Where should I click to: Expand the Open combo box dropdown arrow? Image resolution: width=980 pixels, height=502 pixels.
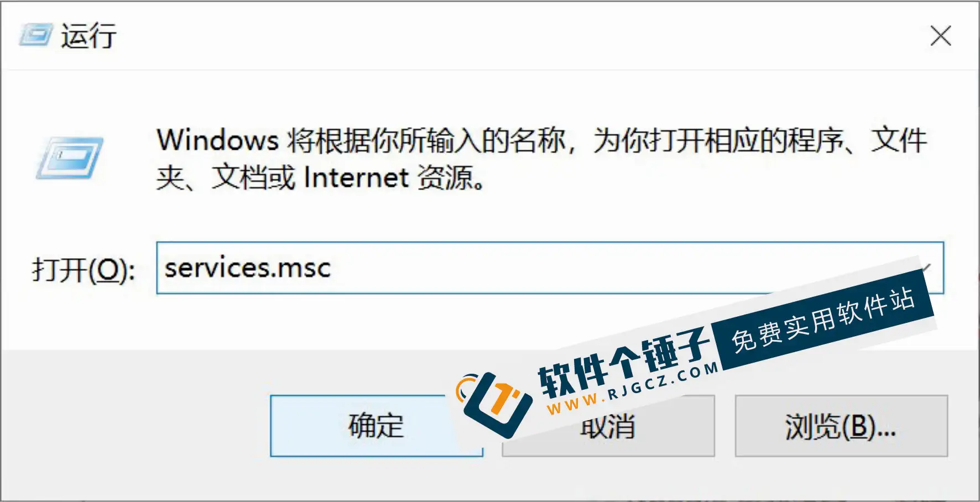(927, 268)
